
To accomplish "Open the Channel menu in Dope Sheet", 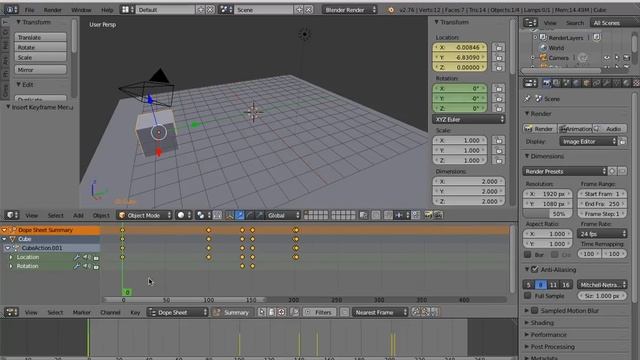I will tap(110, 313).
